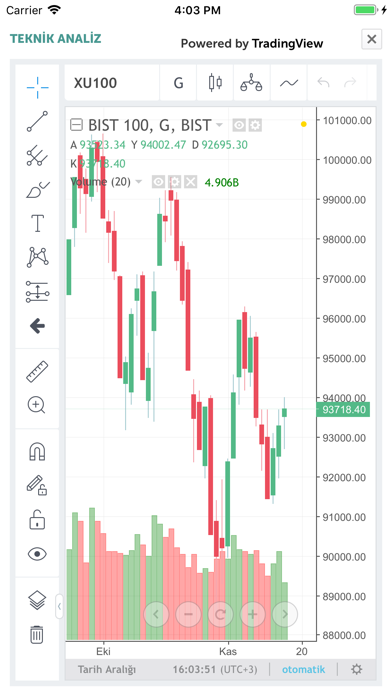
Task: Open the compare symbols scale icon
Action: click(251, 83)
